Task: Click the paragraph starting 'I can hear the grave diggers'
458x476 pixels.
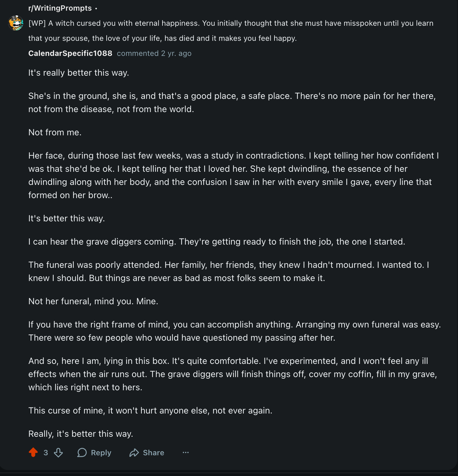Action: pyautogui.click(x=216, y=242)
